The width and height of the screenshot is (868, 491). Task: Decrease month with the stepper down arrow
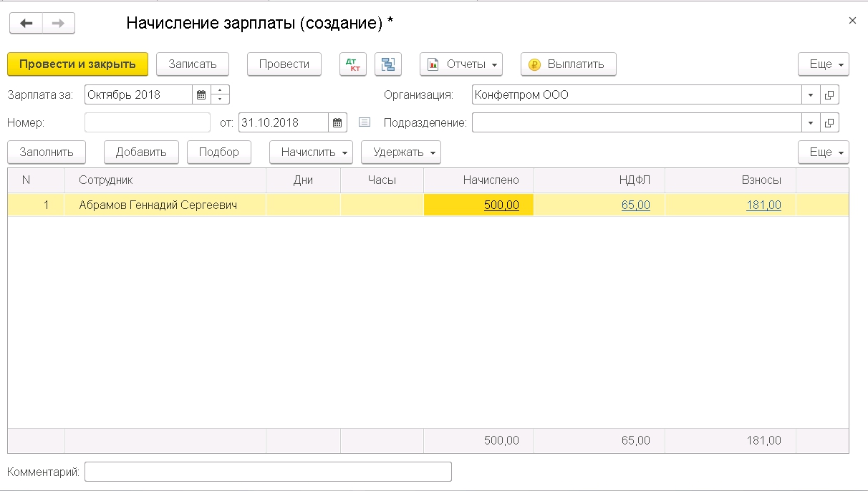[x=220, y=99]
